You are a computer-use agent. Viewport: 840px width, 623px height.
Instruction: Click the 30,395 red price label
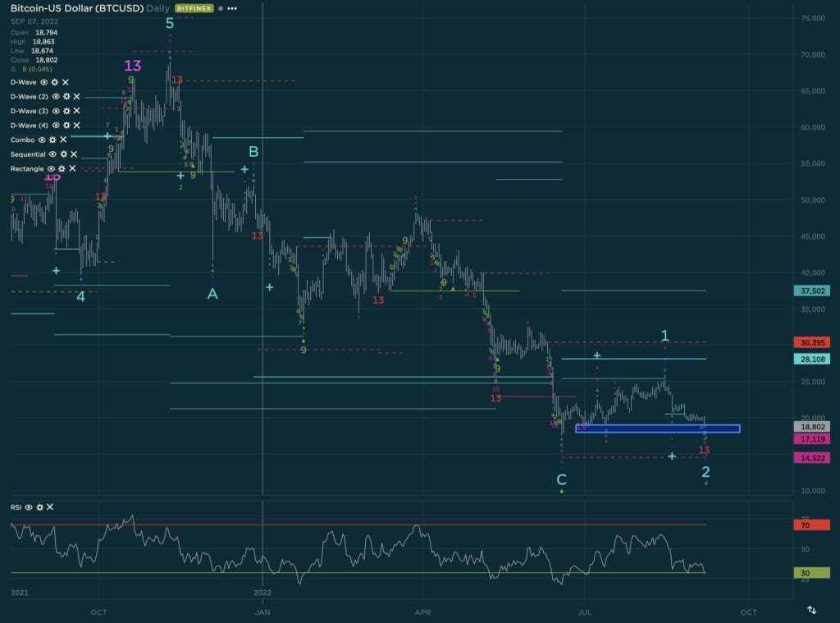click(x=812, y=342)
